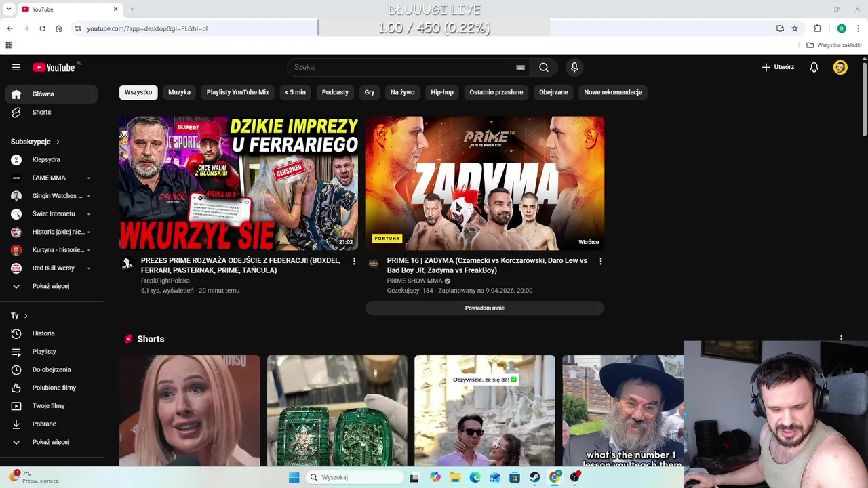
Task: Open Główna in the sidebar
Action: [x=52, y=94]
